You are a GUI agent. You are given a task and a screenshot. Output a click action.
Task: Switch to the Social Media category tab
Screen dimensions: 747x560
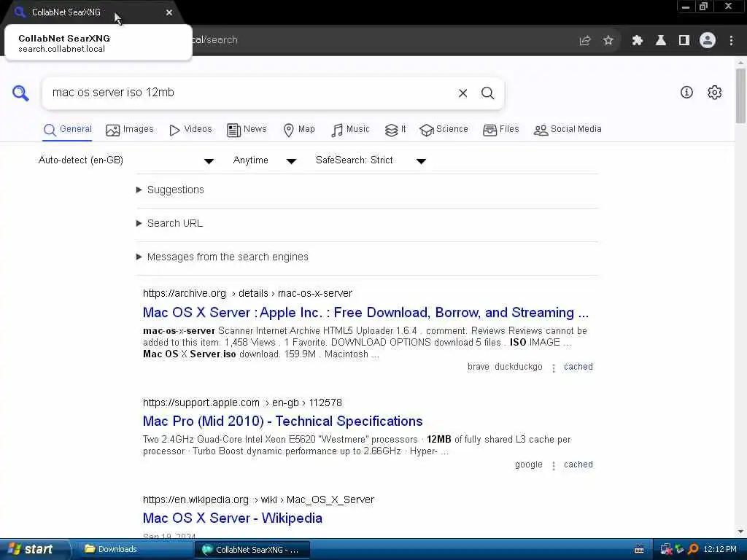coord(568,130)
